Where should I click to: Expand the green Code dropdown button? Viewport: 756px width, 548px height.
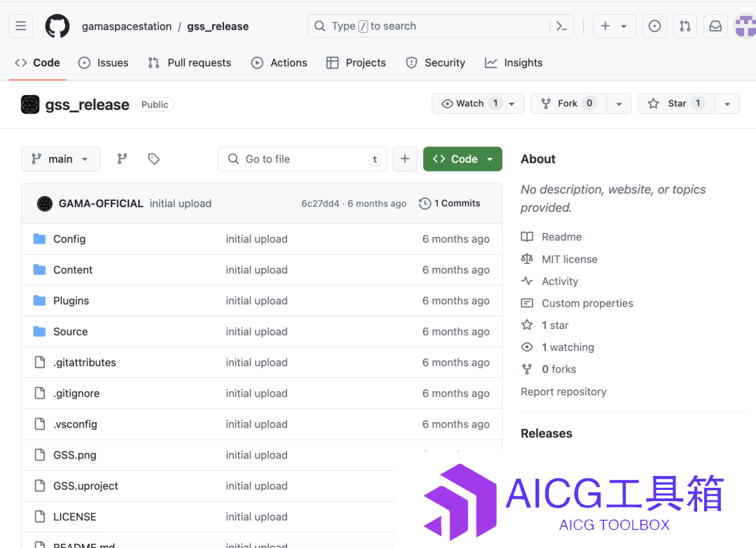463,159
